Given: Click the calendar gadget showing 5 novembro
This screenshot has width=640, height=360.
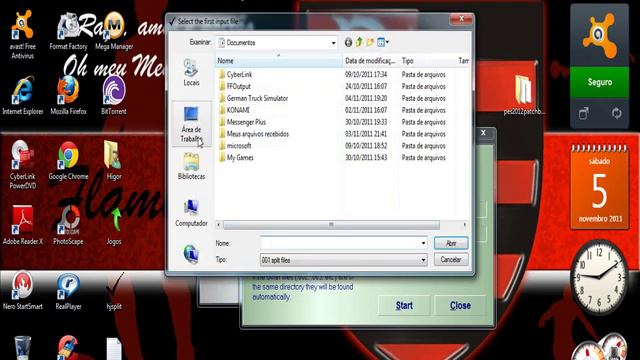Looking at the screenshot, I should (x=600, y=186).
